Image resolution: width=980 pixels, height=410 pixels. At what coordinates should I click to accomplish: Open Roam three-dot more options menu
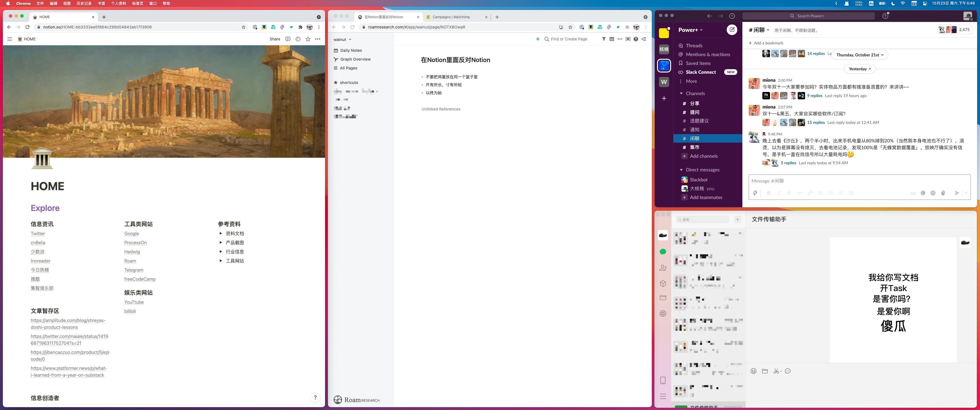(x=620, y=39)
